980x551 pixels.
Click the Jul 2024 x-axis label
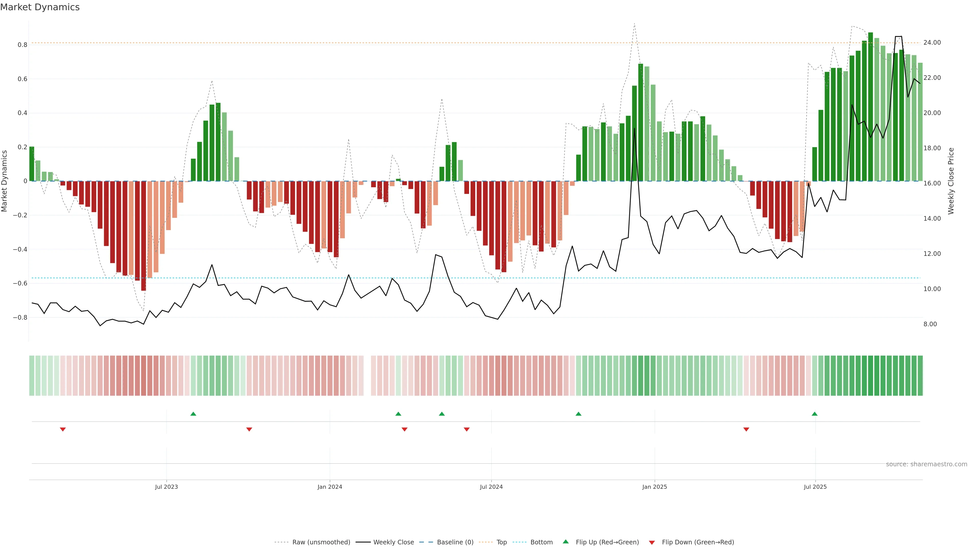(x=491, y=487)
